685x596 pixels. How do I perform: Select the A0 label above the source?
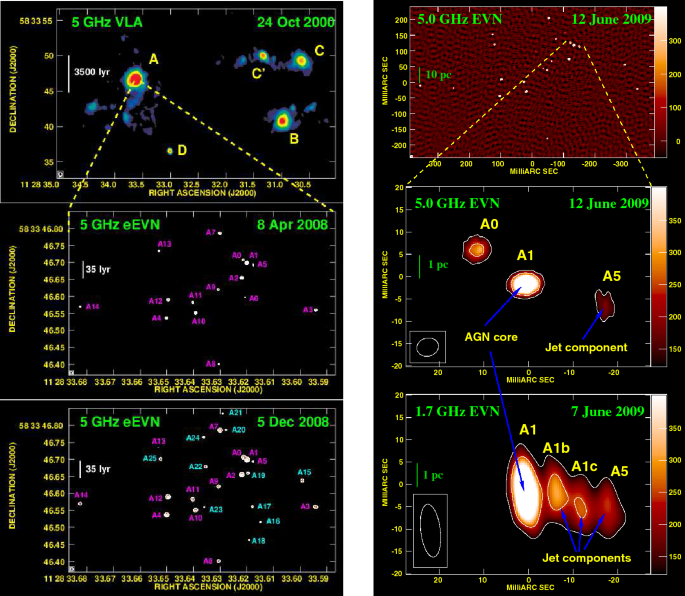click(489, 224)
